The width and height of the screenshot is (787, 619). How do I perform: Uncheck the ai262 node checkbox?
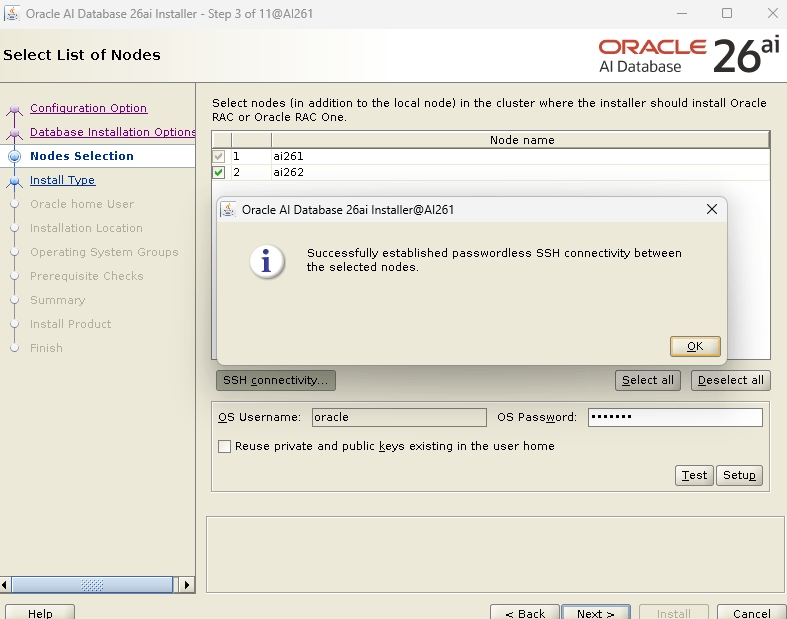(219, 173)
